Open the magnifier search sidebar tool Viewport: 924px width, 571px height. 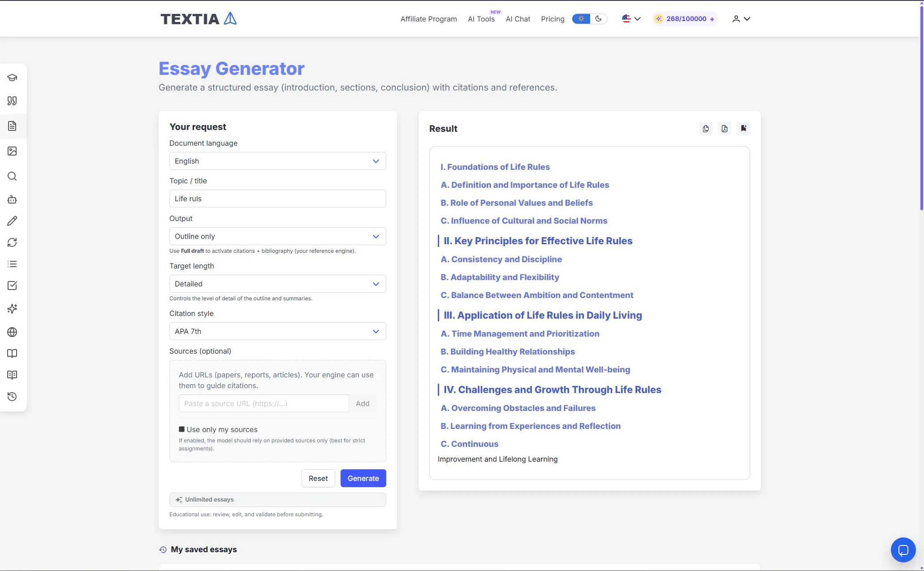coord(12,176)
